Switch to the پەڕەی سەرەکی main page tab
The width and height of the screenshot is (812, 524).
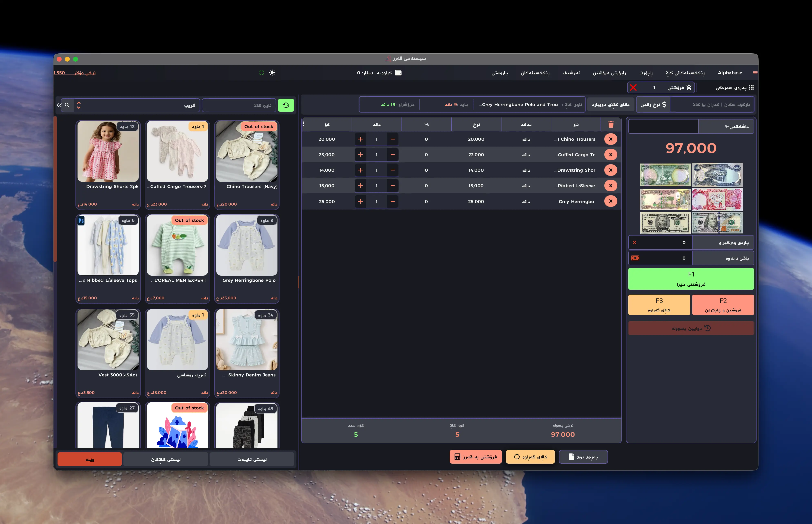pyautogui.click(x=734, y=88)
